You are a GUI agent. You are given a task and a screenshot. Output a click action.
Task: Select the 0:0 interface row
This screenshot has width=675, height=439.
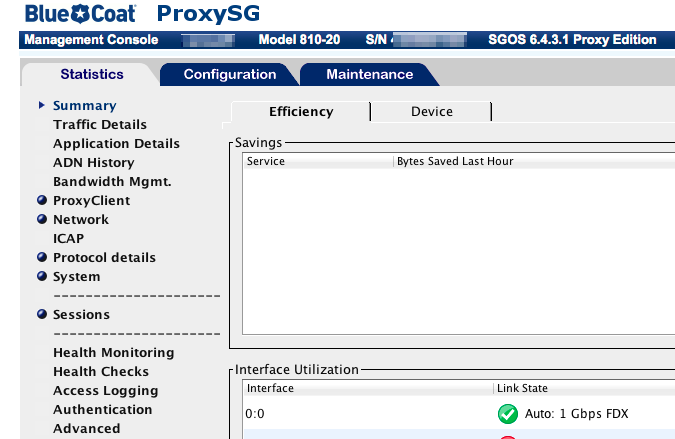click(459, 414)
